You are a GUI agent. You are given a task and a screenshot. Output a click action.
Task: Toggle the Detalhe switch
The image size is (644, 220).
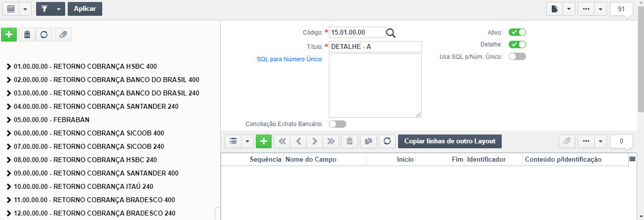(x=517, y=44)
